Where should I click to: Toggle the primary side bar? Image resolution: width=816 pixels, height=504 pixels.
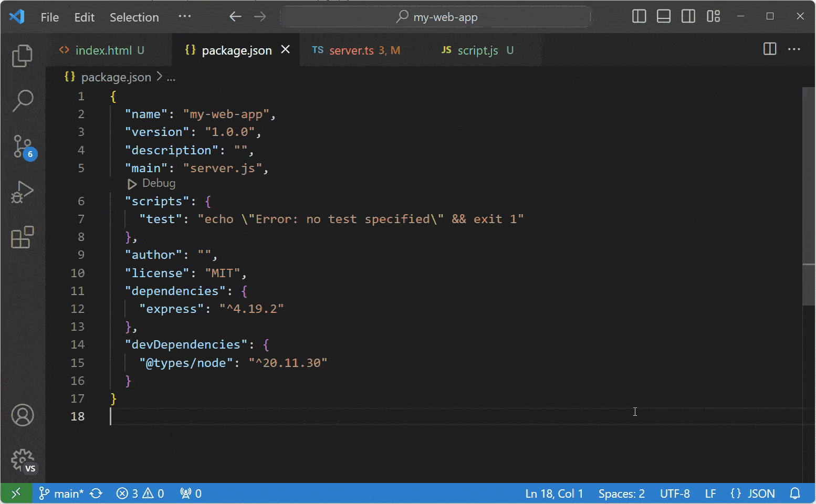[x=639, y=17]
